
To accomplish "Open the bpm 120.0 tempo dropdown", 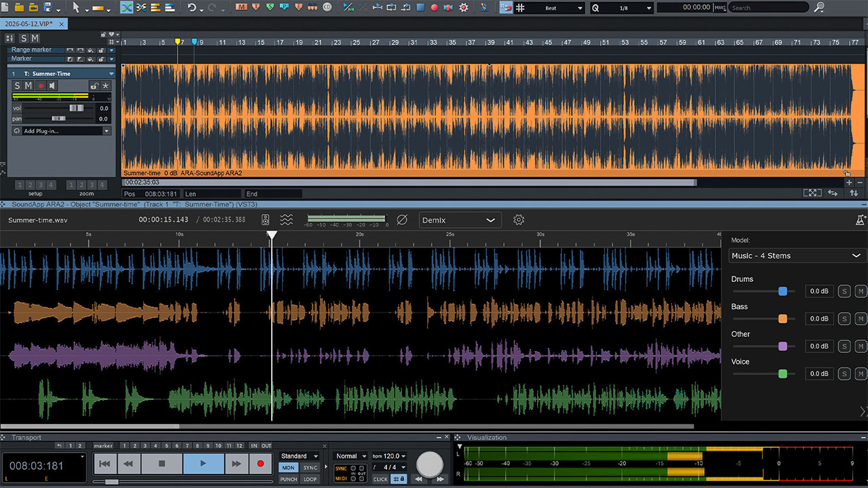I will (x=390, y=456).
